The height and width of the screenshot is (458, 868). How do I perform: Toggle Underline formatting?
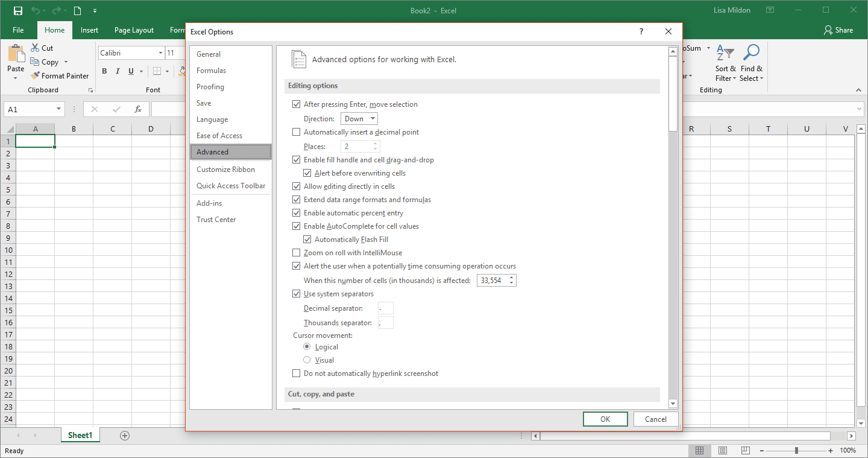pyautogui.click(x=130, y=71)
